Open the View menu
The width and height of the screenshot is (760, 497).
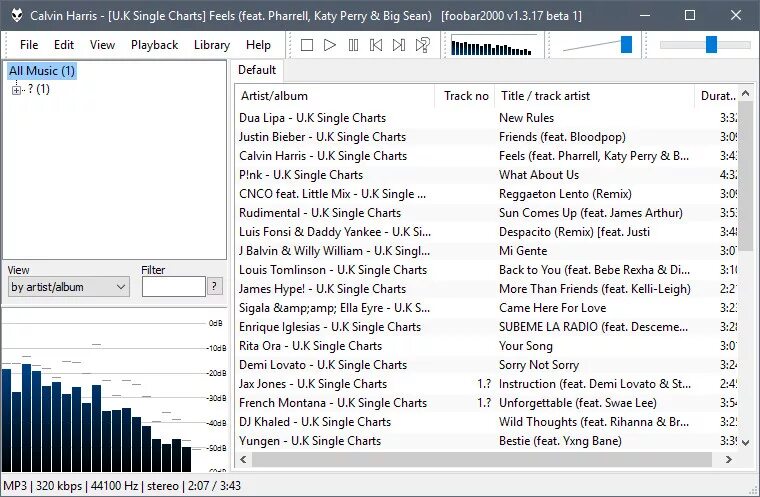(x=102, y=45)
